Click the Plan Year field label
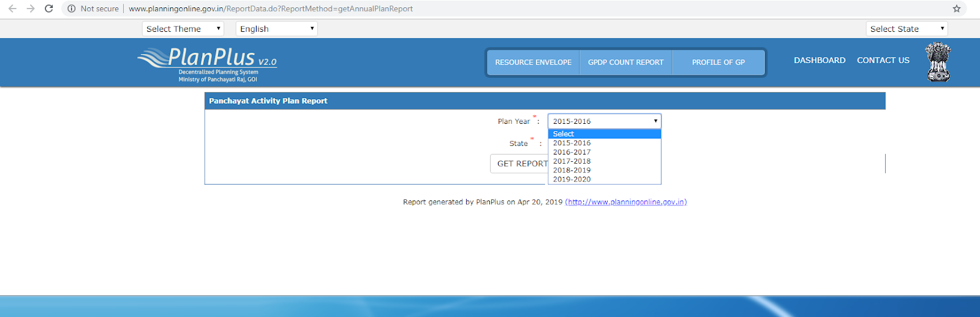This screenshot has width=980, height=317. coord(514,121)
